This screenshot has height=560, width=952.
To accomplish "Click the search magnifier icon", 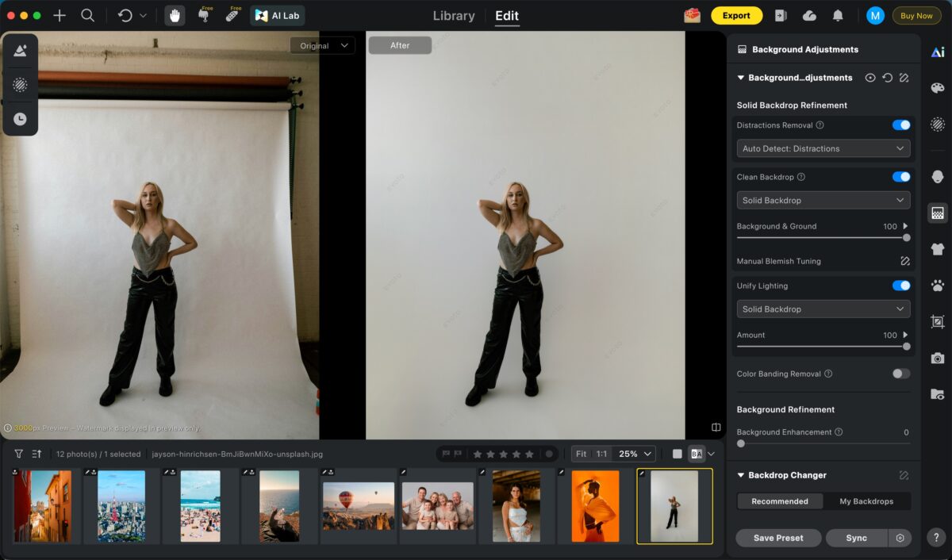I will [x=88, y=16].
